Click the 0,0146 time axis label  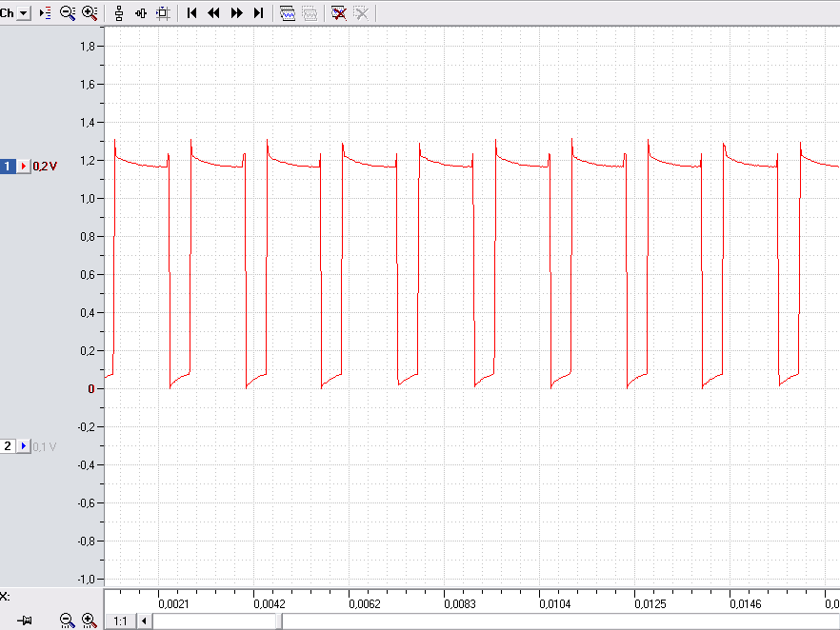click(745, 604)
